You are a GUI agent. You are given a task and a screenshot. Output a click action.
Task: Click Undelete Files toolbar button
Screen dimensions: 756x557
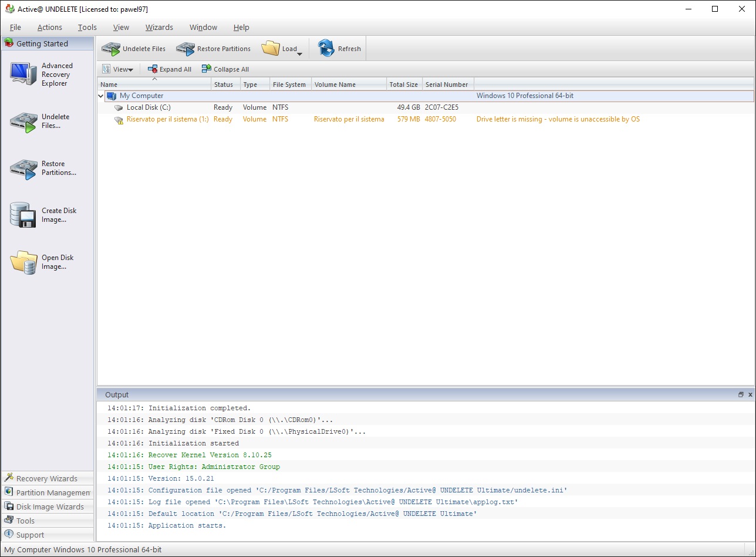pyautogui.click(x=133, y=49)
